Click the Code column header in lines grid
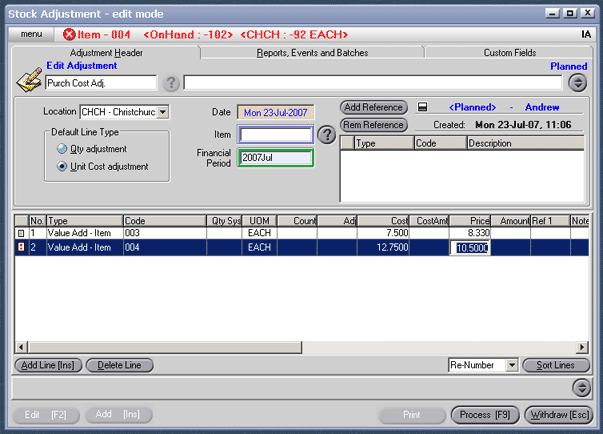Image resolution: width=603 pixels, height=434 pixels. (165, 221)
